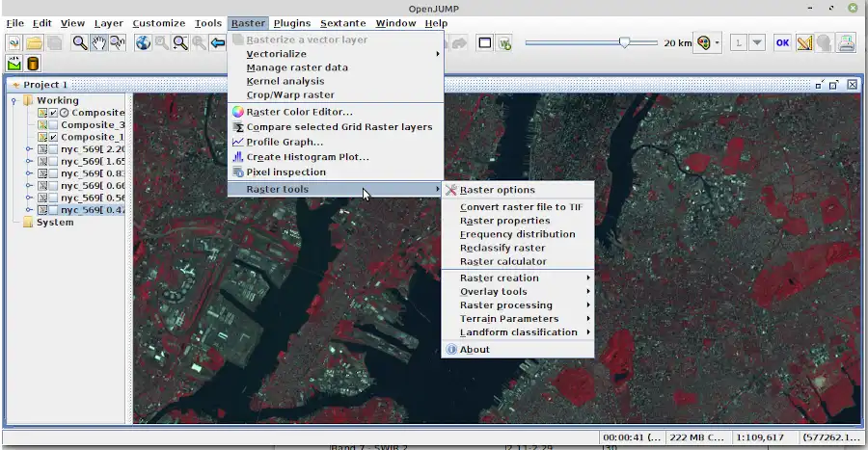
Task: Click the Open folder toolbar icon
Action: point(34,43)
